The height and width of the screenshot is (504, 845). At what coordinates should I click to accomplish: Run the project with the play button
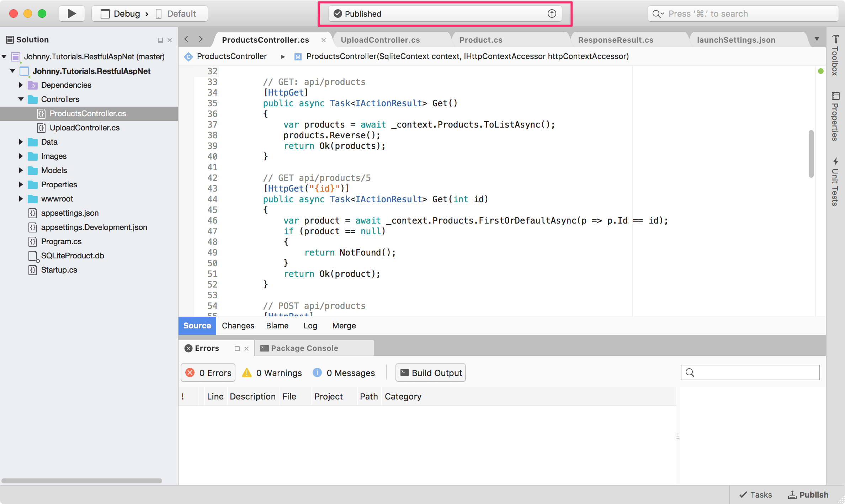point(72,14)
